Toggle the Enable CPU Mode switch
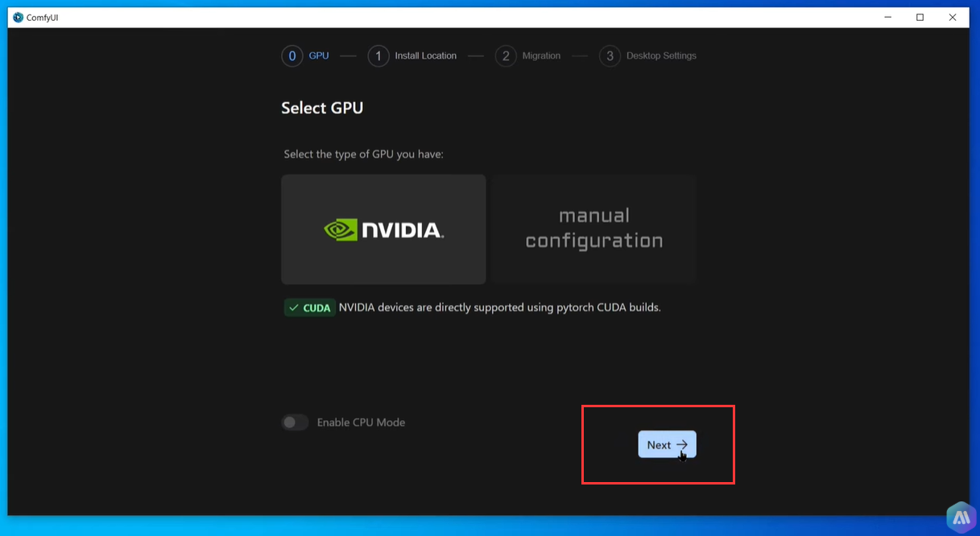This screenshot has width=980, height=536. 295,423
